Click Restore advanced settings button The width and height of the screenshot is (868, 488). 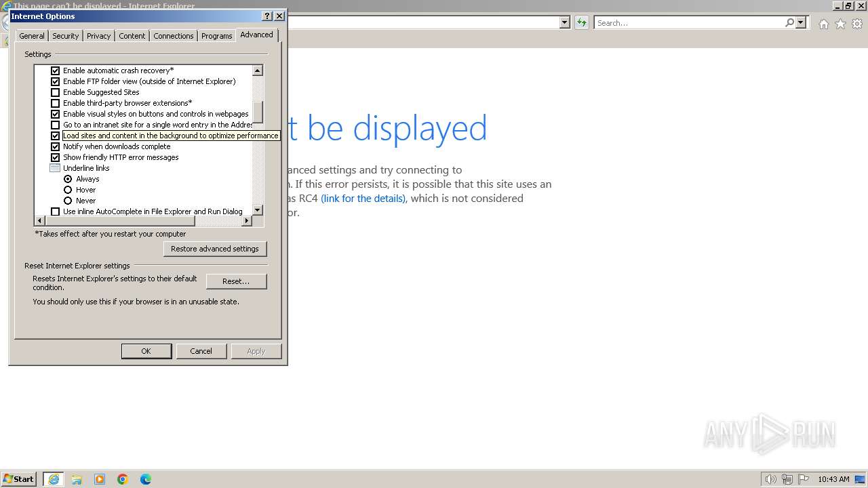pos(215,249)
